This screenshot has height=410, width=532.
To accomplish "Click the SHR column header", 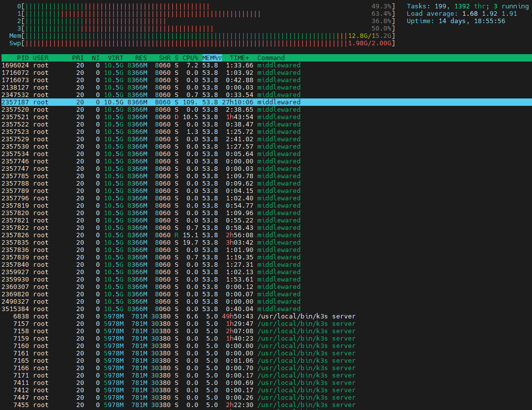I will tap(164, 58).
